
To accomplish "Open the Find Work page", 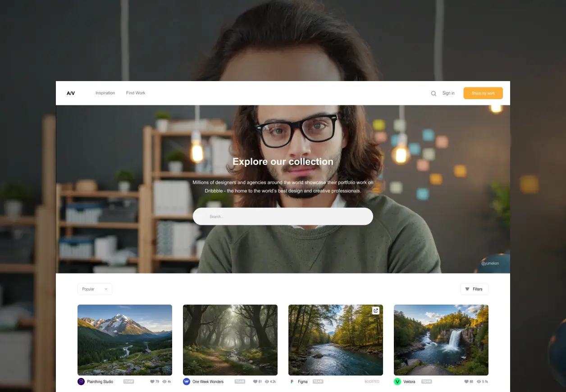I will pos(136,93).
